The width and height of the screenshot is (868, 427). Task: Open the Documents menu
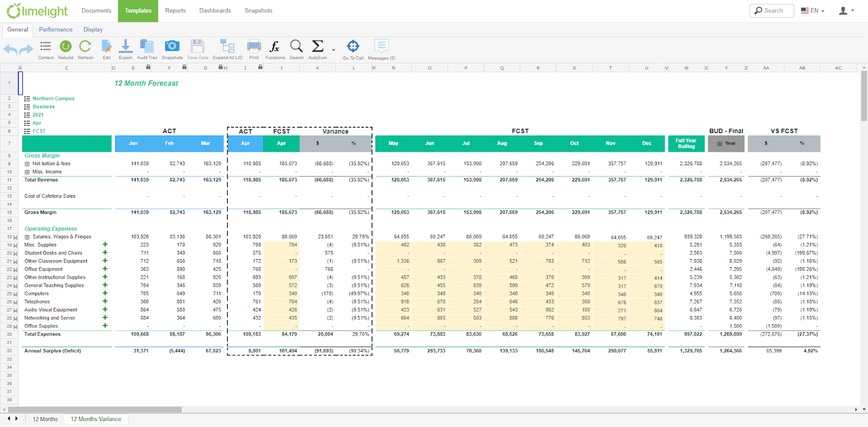[x=96, y=11]
